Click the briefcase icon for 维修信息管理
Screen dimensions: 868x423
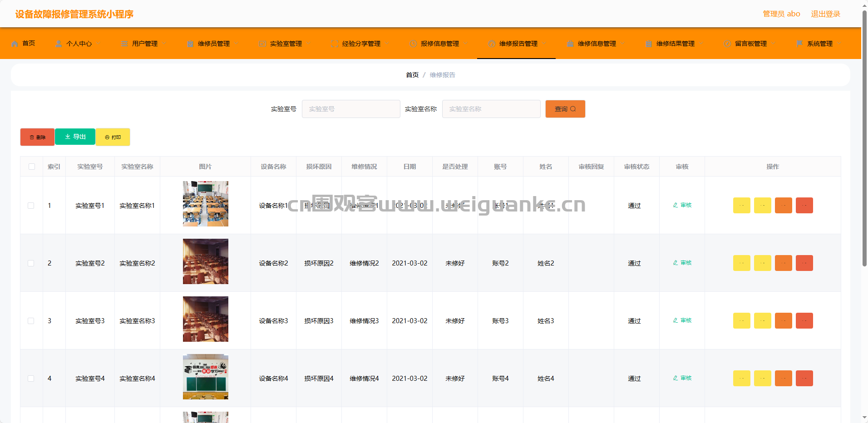click(x=570, y=44)
